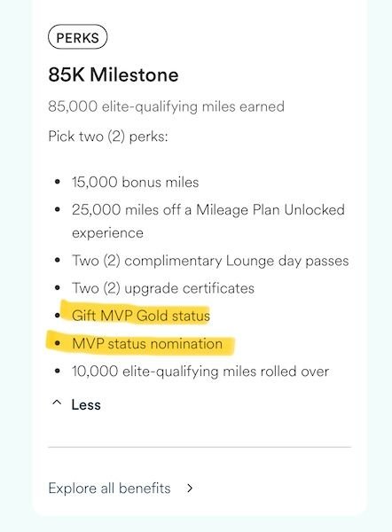Select Two complimentary Lounge day passes

pyautogui.click(x=210, y=261)
